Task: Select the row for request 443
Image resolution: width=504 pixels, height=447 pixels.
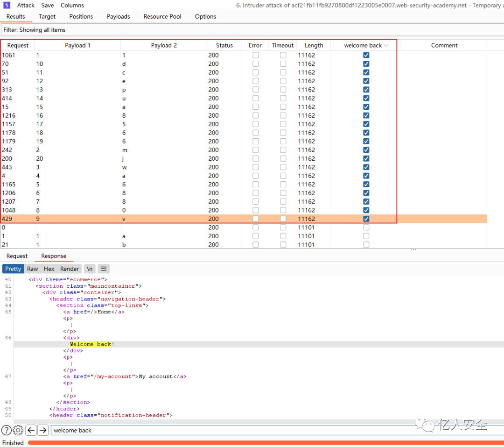Action: coord(244,167)
